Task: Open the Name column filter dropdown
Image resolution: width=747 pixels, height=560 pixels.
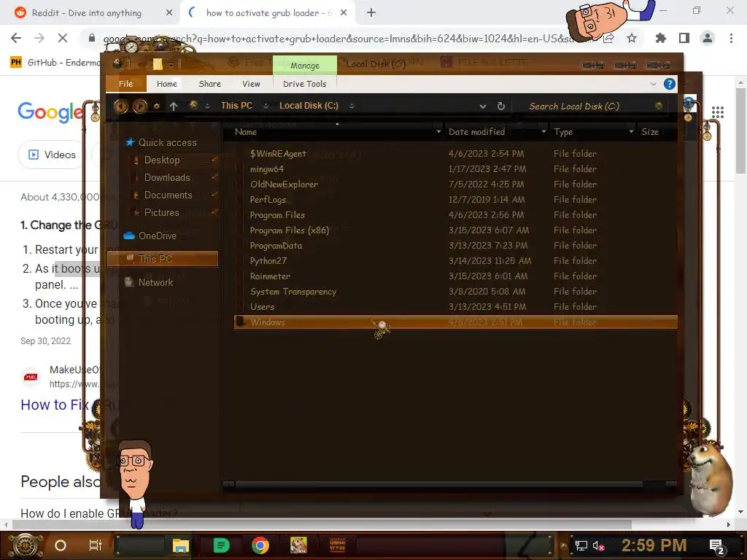Action: click(438, 131)
